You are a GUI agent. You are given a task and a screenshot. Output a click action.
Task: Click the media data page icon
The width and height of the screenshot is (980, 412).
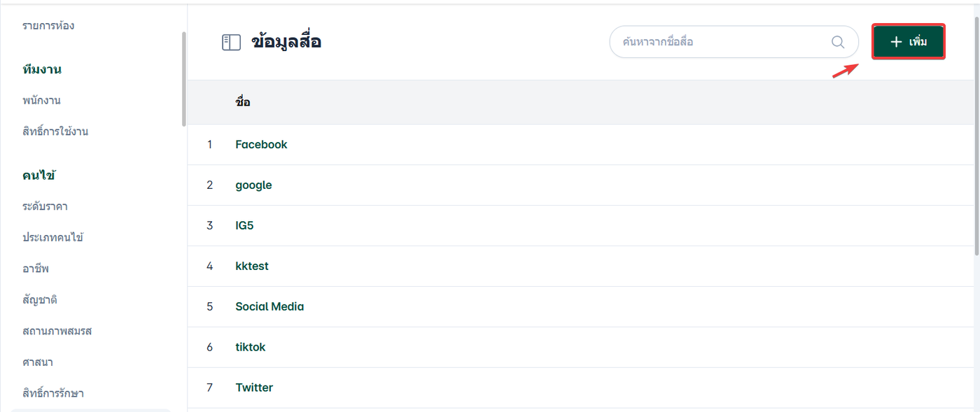(x=231, y=43)
